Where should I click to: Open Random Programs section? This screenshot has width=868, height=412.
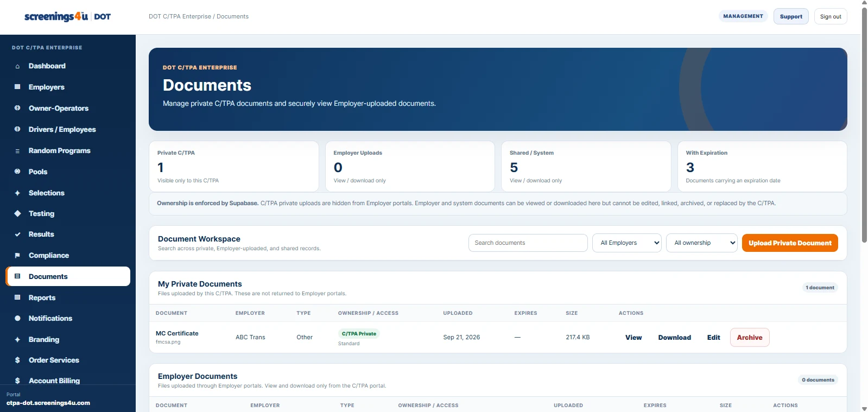(68, 151)
